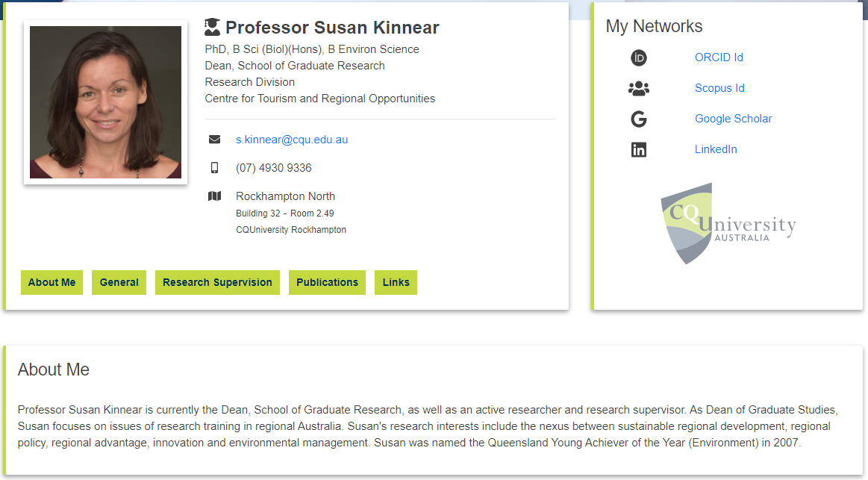Open the About Me section tab
868x480 pixels.
tap(51, 282)
